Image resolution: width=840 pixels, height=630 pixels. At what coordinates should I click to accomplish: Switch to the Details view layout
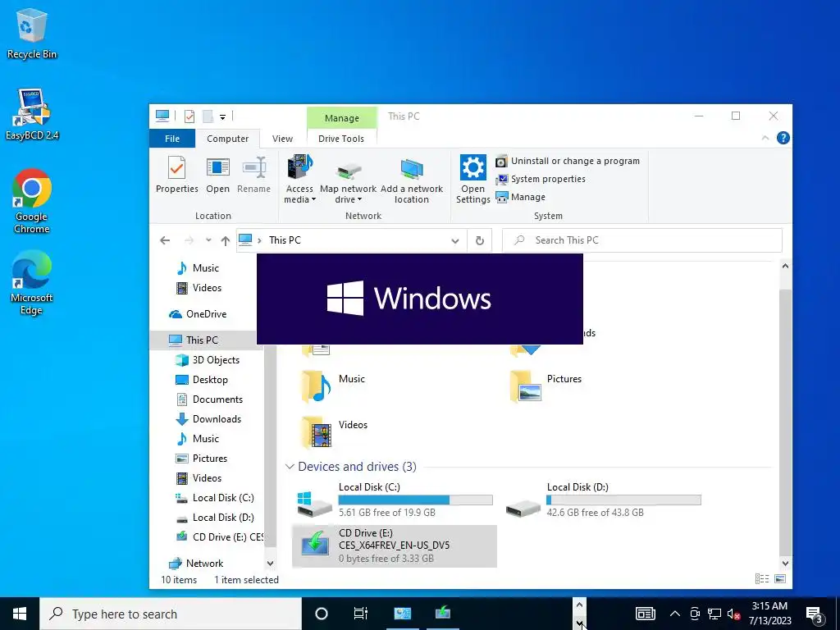tap(762, 579)
